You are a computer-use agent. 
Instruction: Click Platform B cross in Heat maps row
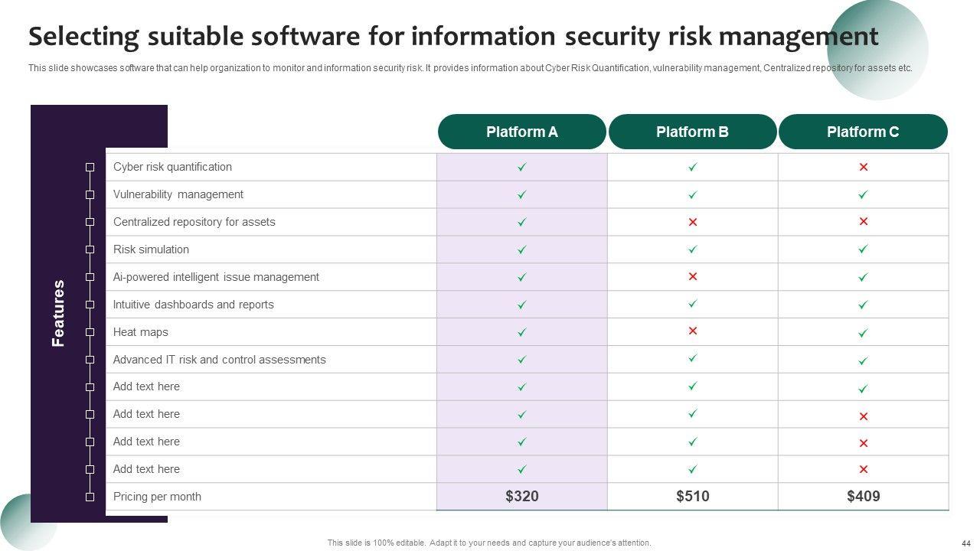(692, 331)
